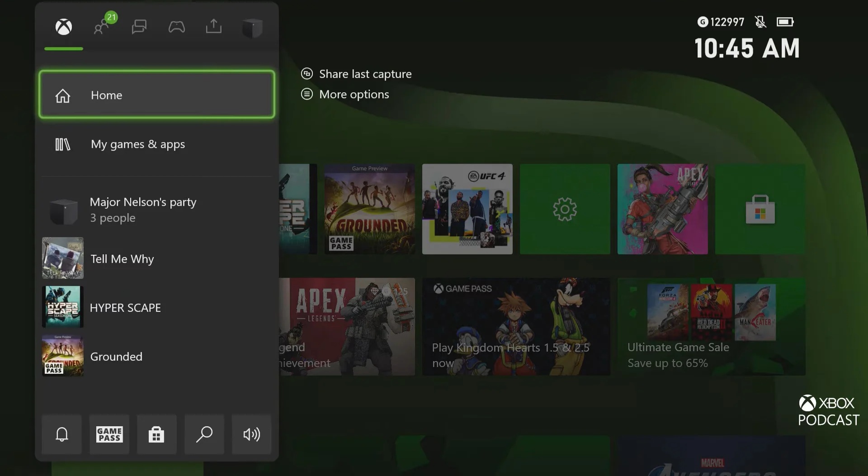The image size is (868, 476).
Task: Open the Microsoft Store bag icon in guide
Action: [x=156, y=434]
